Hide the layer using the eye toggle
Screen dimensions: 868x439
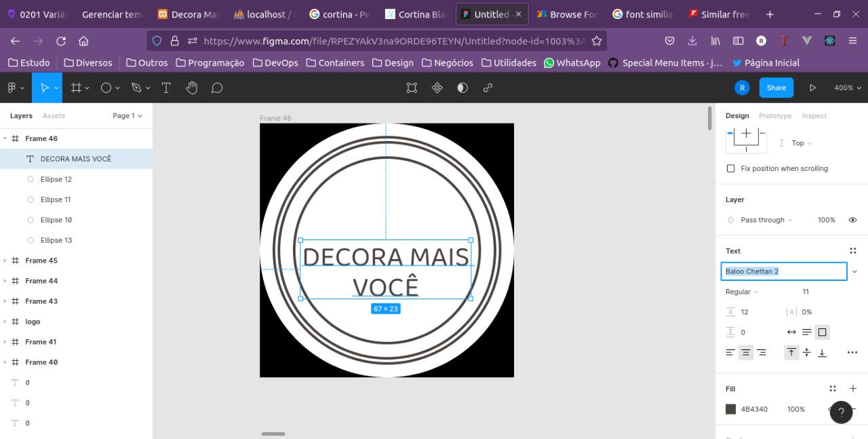pos(852,219)
